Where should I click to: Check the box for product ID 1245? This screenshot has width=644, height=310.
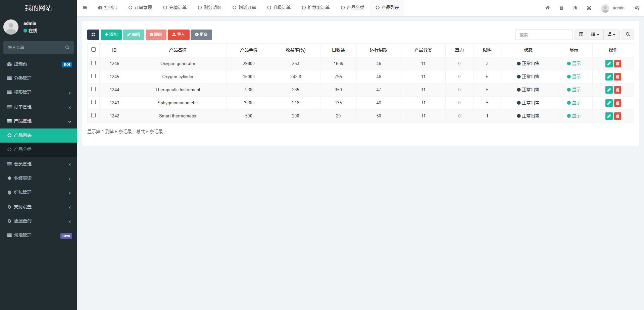coord(94,76)
